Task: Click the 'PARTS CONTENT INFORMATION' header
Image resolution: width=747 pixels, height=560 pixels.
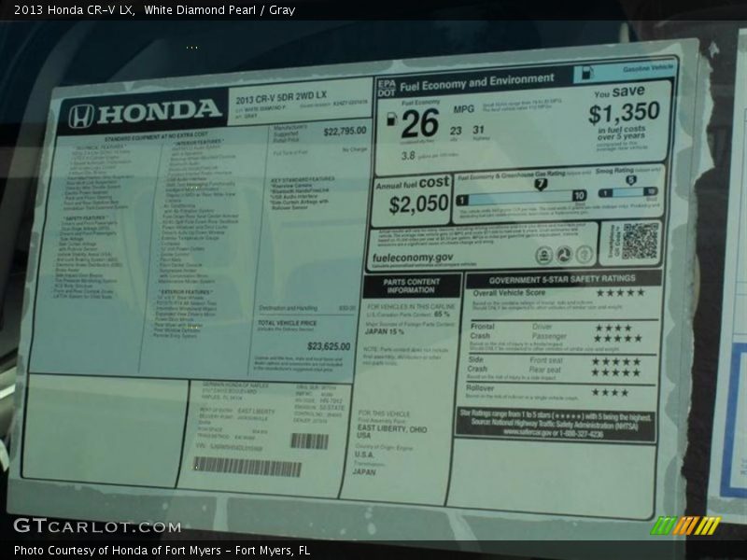Action: pyautogui.click(x=411, y=286)
